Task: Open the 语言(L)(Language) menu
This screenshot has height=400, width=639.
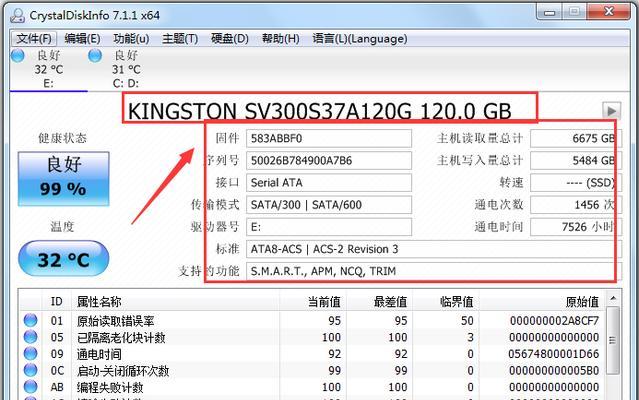Action: 360,39
